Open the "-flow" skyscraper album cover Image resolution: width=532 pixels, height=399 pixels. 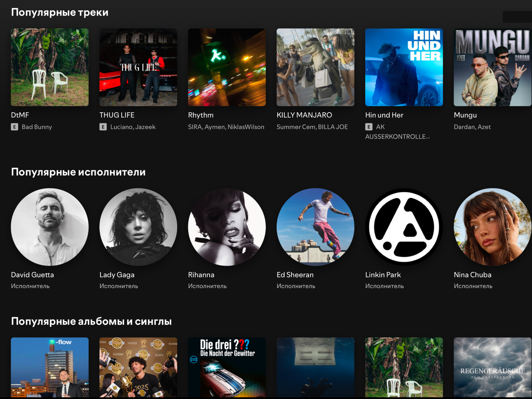pyautogui.click(x=50, y=368)
